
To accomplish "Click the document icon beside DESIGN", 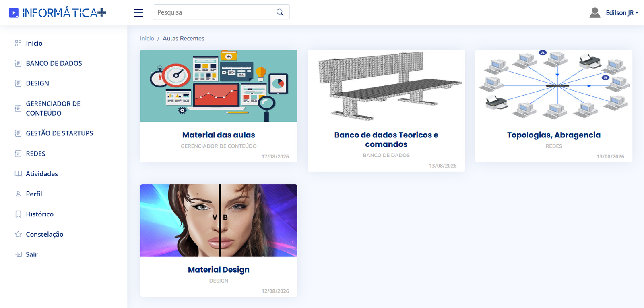I will click(x=18, y=83).
